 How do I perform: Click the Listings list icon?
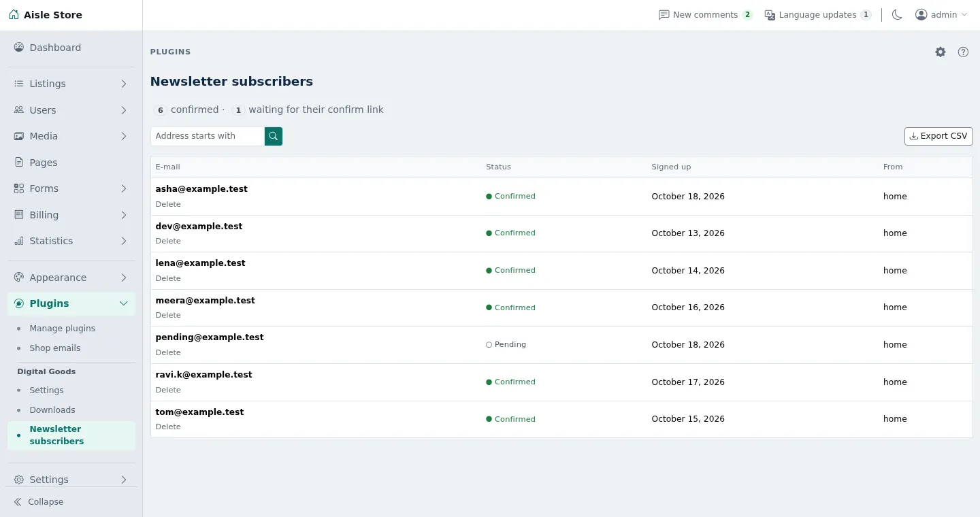pyautogui.click(x=19, y=84)
